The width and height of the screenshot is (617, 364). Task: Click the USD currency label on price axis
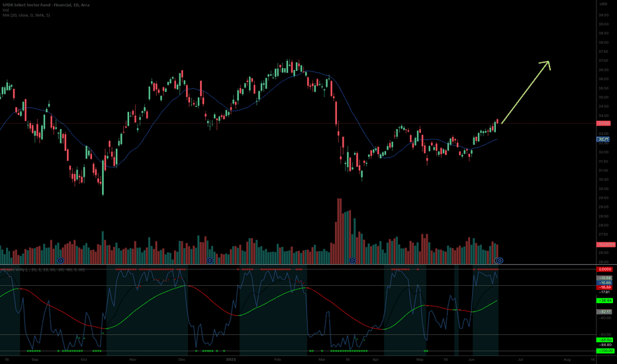pos(603,4)
